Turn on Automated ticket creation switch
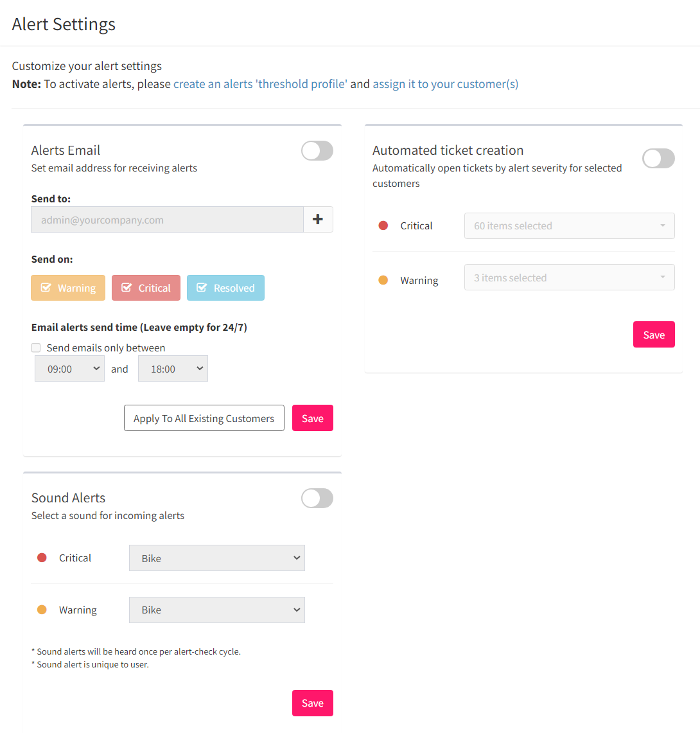The height and width of the screenshot is (733, 700). point(658,159)
